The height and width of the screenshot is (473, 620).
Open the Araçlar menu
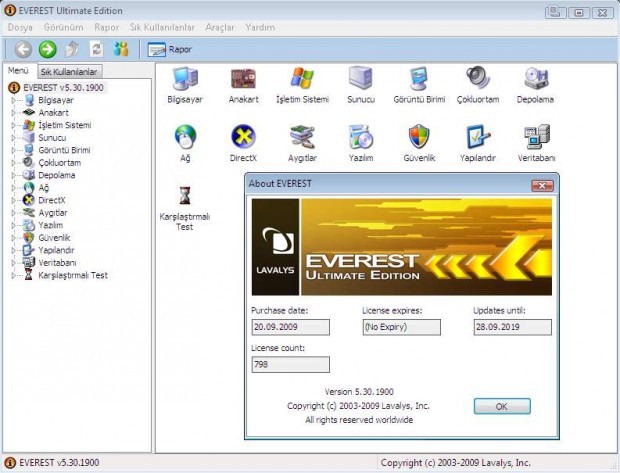click(220, 27)
